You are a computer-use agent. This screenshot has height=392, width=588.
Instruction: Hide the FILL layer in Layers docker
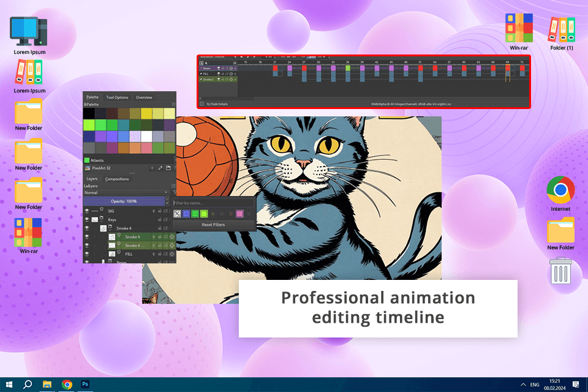point(86,254)
